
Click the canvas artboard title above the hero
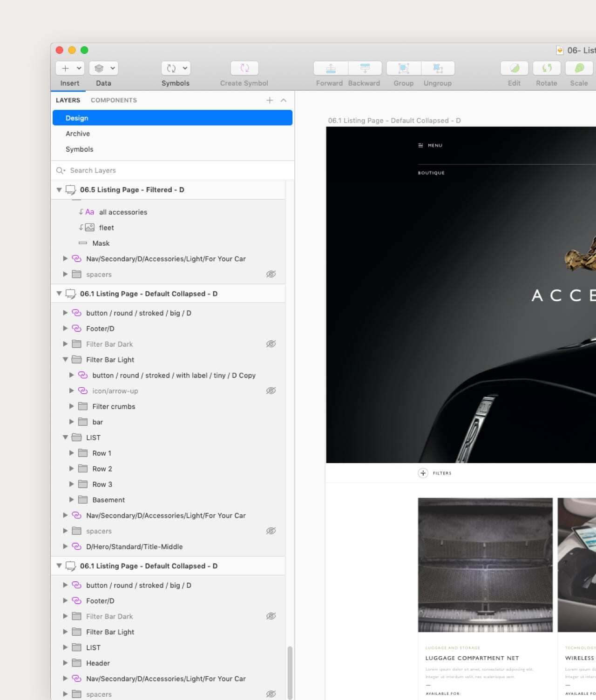click(394, 121)
